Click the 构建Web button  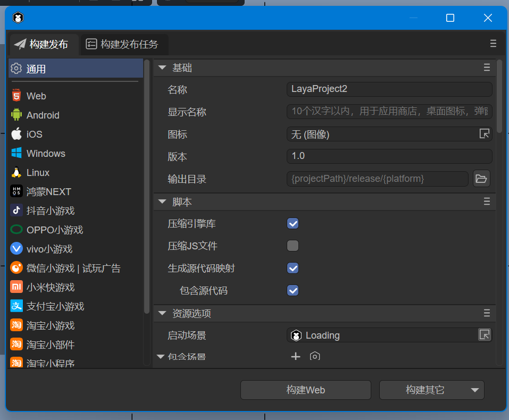pos(305,390)
